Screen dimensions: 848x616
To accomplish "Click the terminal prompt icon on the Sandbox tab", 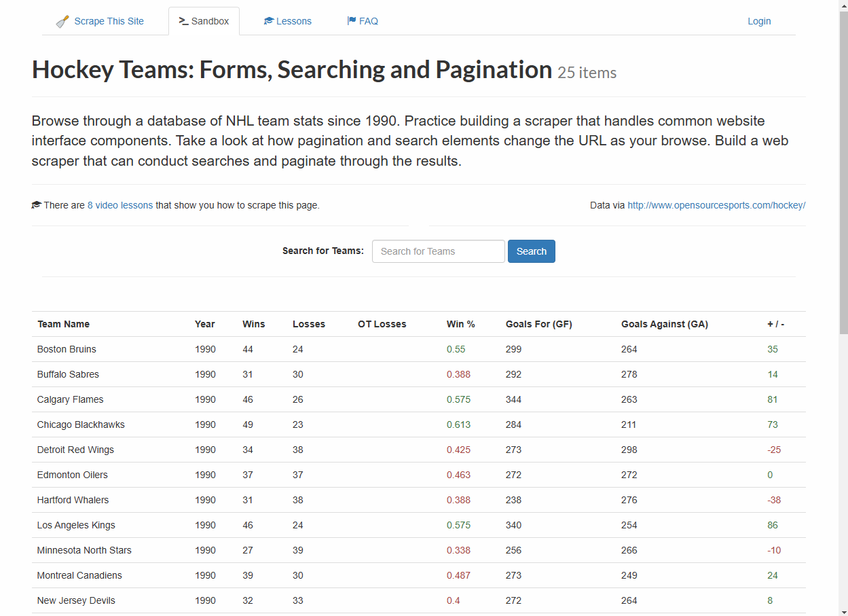I will click(x=182, y=20).
